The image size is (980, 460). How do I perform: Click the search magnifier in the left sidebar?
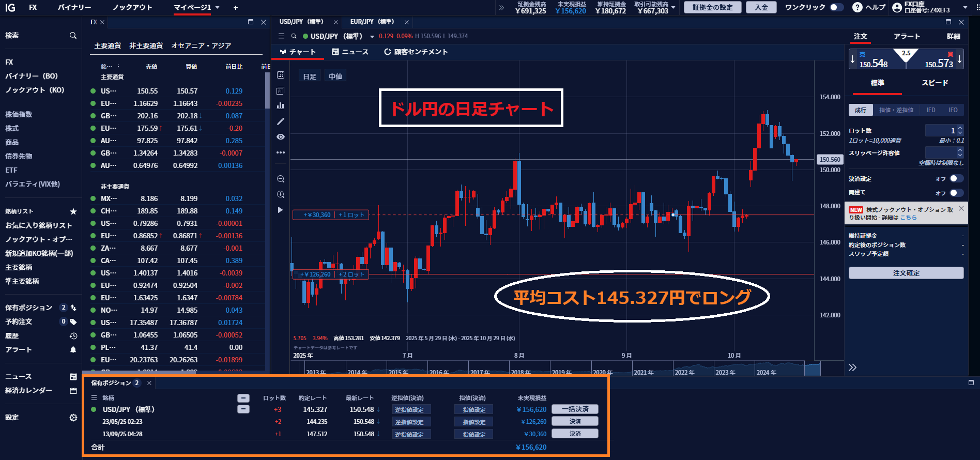click(73, 36)
